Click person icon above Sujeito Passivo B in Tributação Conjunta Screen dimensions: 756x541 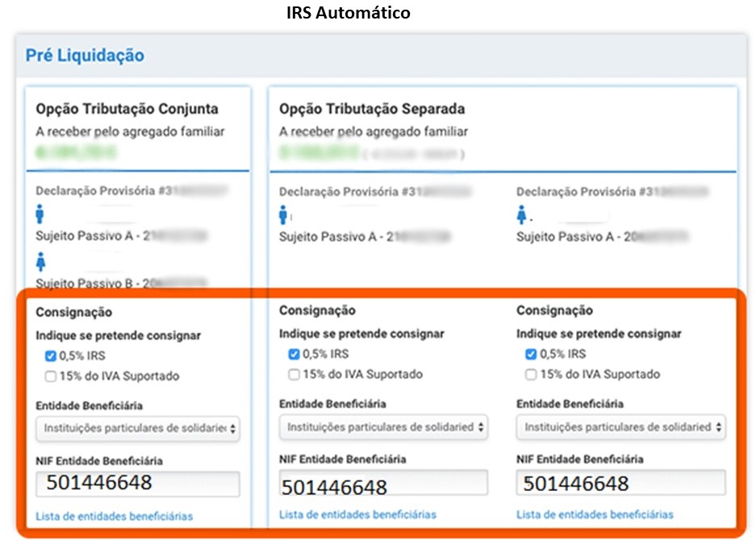tap(41, 262)
